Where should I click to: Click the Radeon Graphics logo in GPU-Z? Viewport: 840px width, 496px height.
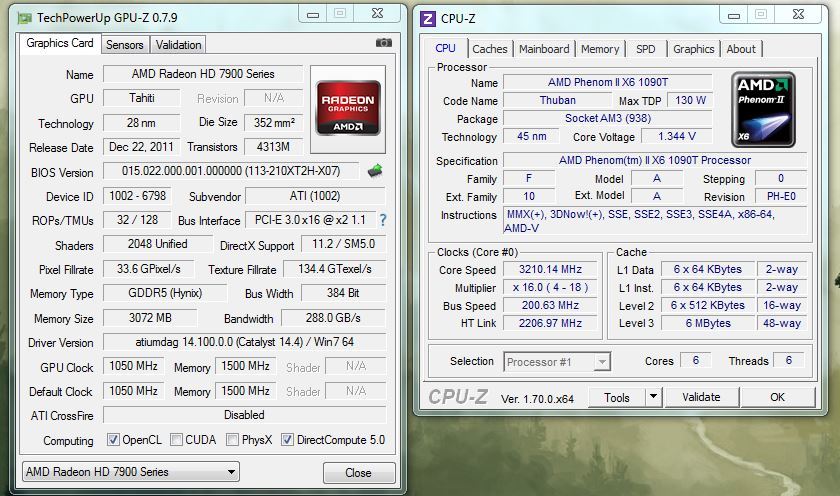(x=348, y=108)
